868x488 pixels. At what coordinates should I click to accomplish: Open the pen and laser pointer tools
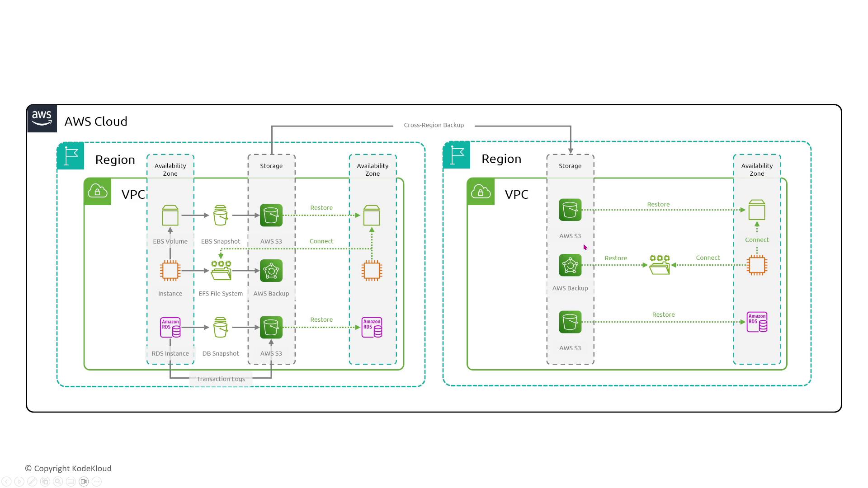(x=32, y=482)
